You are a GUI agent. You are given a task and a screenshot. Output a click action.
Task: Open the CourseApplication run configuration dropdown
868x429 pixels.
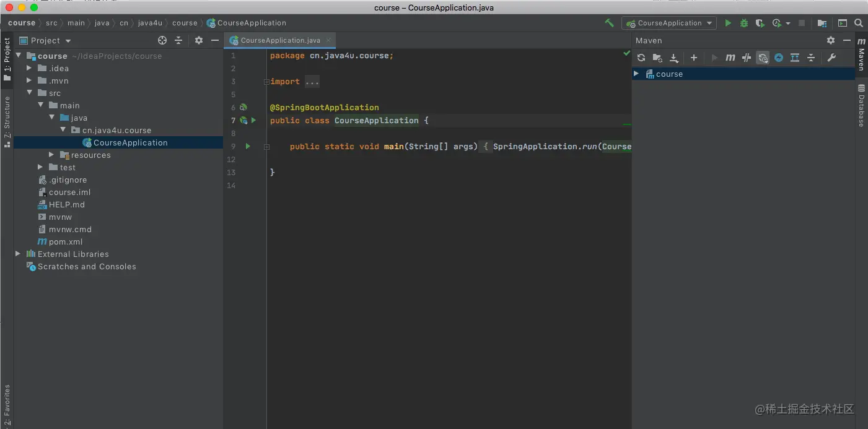click(x=669, y=23)
